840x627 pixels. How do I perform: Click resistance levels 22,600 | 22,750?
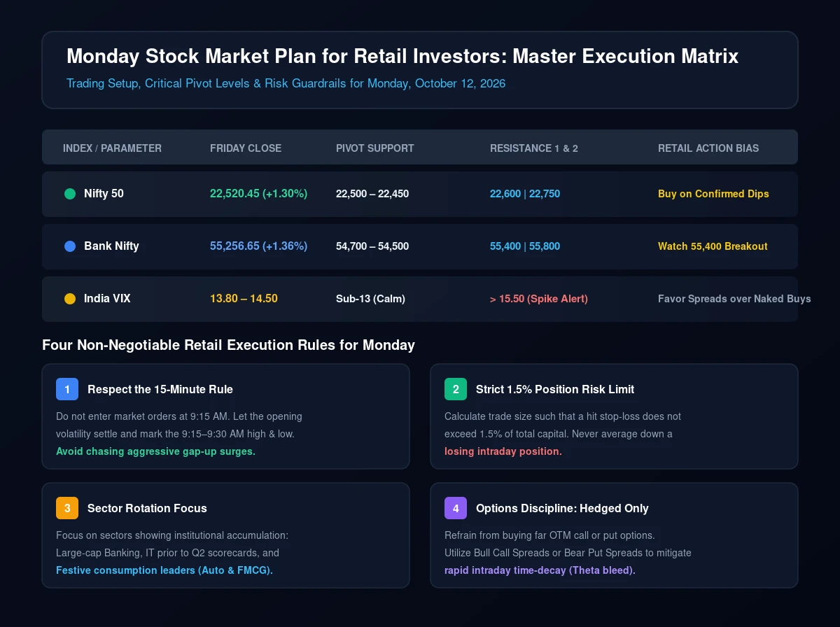pos(525,194)
